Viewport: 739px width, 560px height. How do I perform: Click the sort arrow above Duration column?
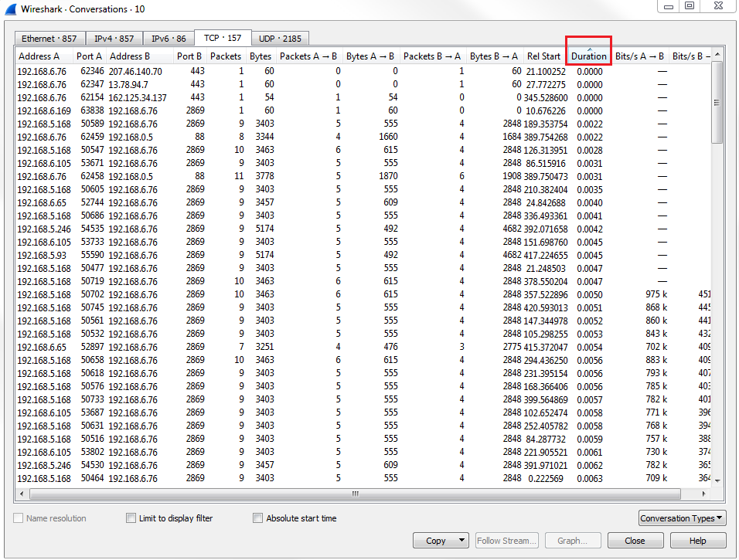pyautogui.click(x=589, y=49)
